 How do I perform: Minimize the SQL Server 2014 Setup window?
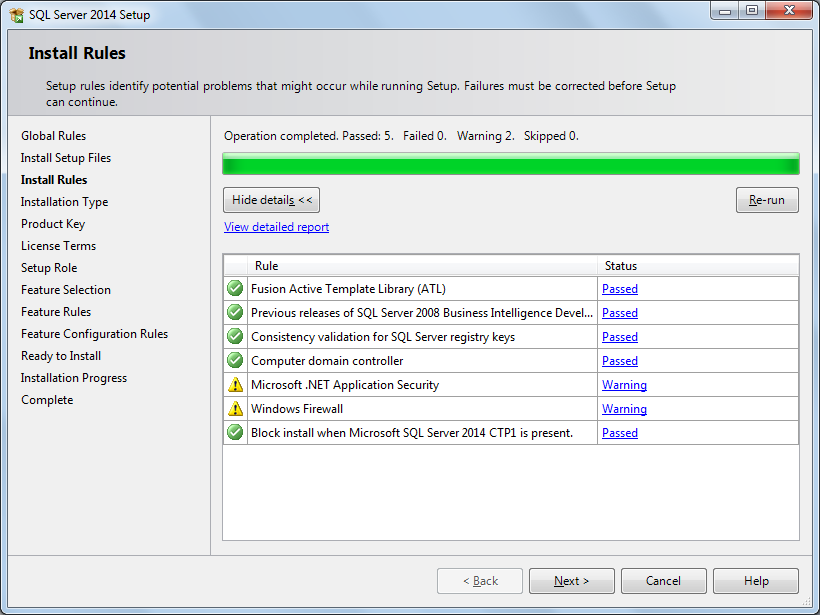[725, 10]
